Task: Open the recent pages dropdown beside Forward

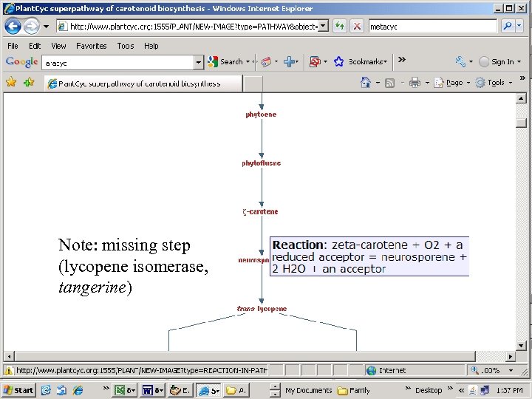Action: click(x=46, y=27)
